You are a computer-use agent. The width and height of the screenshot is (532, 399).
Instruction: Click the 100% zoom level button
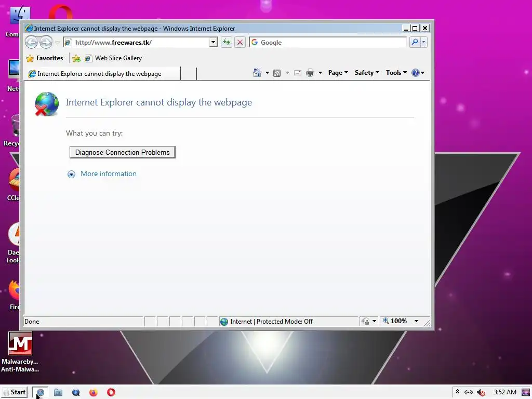(398, 321)
